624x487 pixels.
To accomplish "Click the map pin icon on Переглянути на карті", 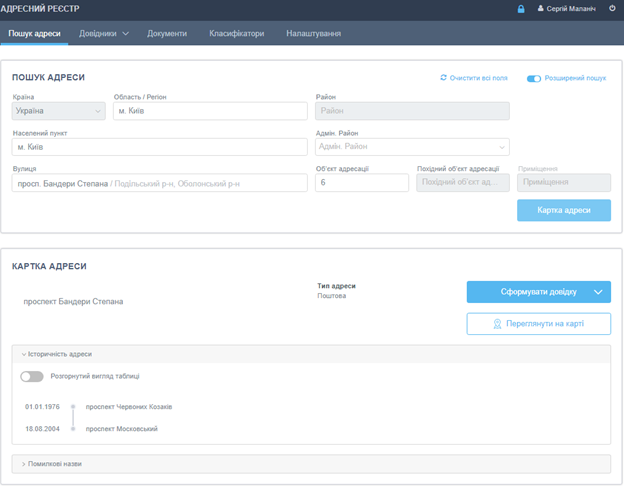I will click(496, 324).
